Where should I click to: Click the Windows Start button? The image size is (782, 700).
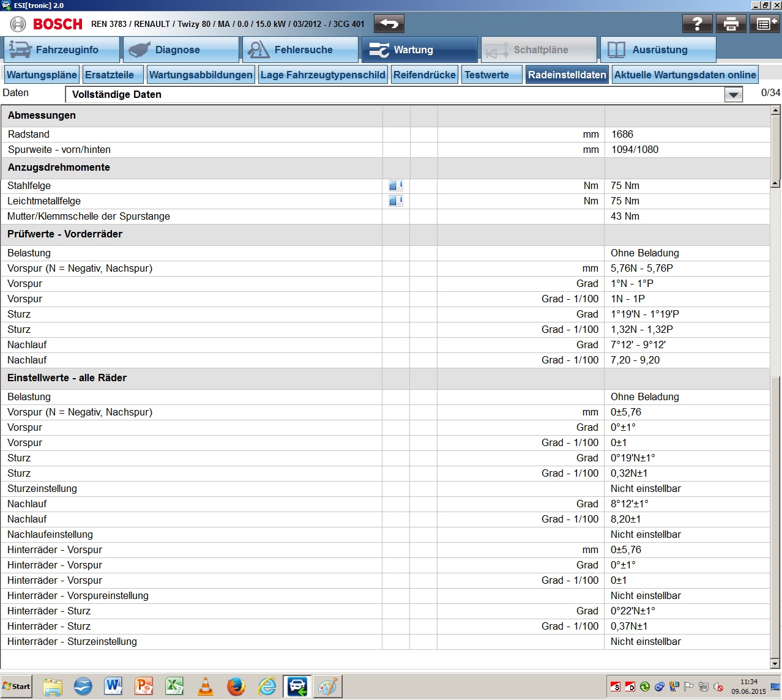pyautogui.click(x=17, y=687)
